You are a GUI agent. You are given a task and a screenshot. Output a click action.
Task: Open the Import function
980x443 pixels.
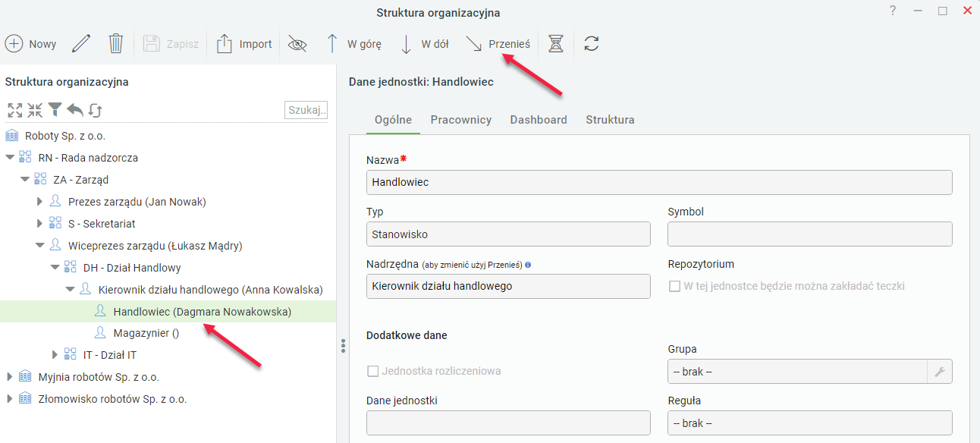(243, 44)
